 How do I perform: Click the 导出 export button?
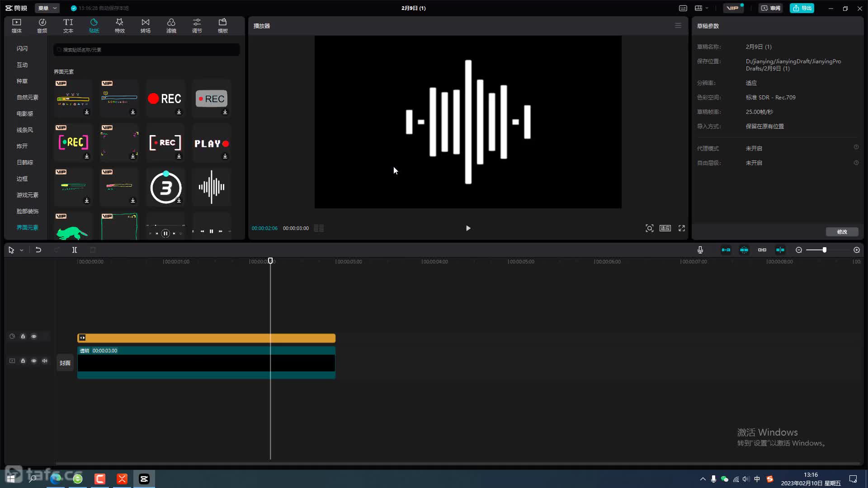(x=802, y=8)
